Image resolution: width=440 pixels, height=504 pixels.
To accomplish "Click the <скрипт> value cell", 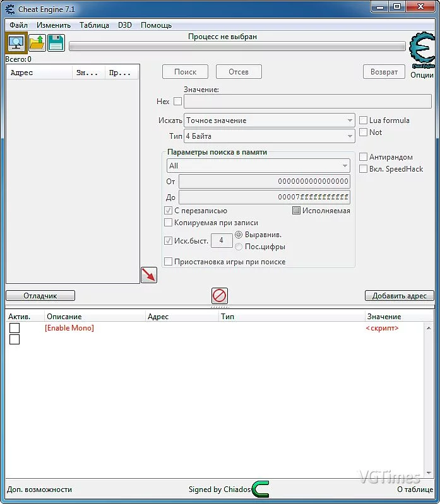I will pos(382,328).
